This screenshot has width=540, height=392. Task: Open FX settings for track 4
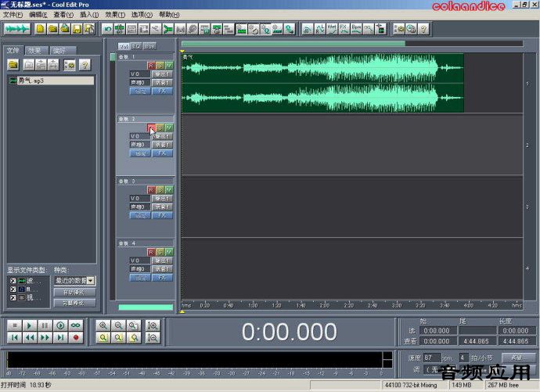tap(162, 278)
